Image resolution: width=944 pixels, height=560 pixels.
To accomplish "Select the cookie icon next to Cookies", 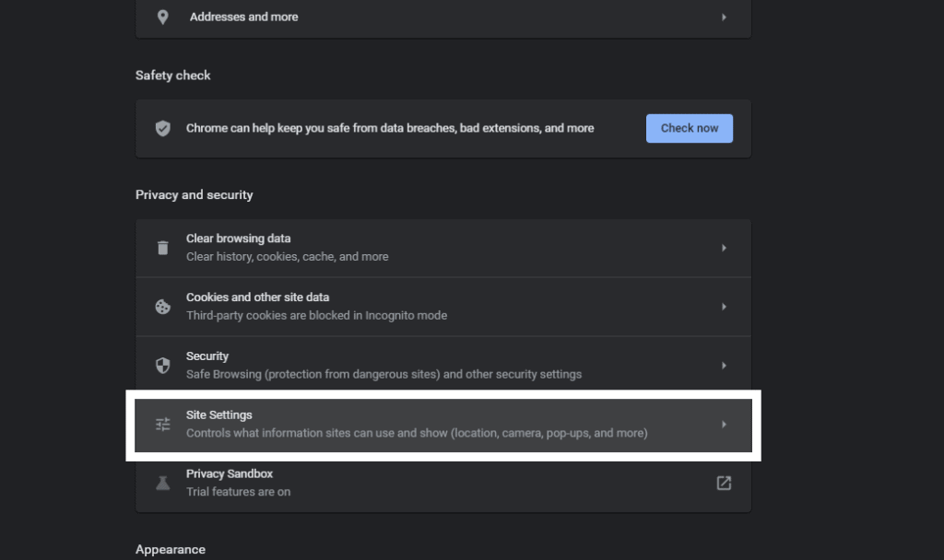I will pyautogui.click(x=162, y=306).
